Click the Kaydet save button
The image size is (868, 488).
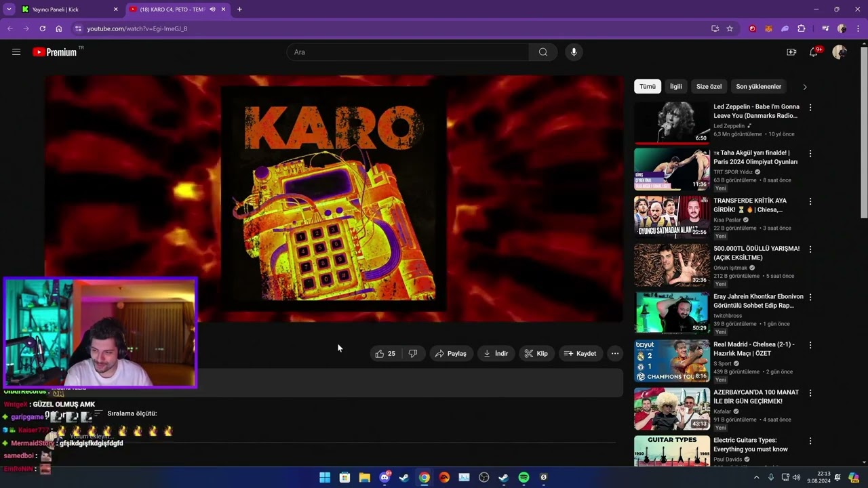click(580, 353)
